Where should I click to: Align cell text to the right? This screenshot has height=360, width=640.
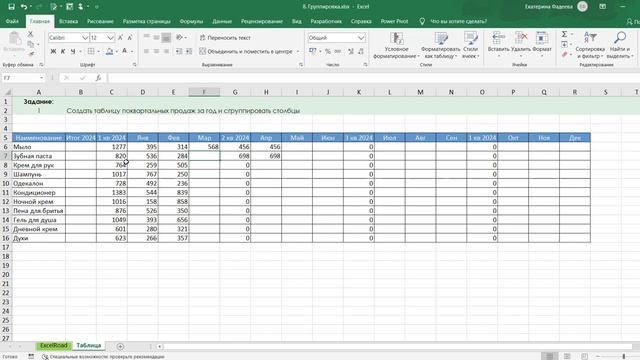(166, 51)
